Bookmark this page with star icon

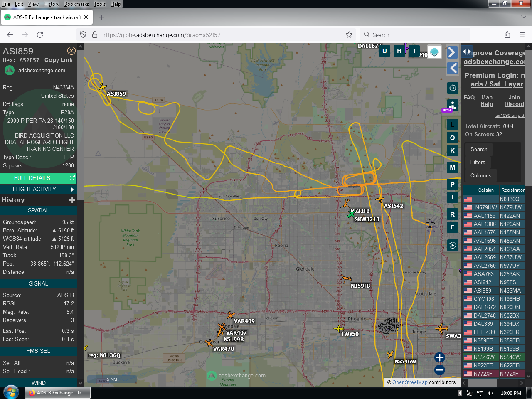349,35
